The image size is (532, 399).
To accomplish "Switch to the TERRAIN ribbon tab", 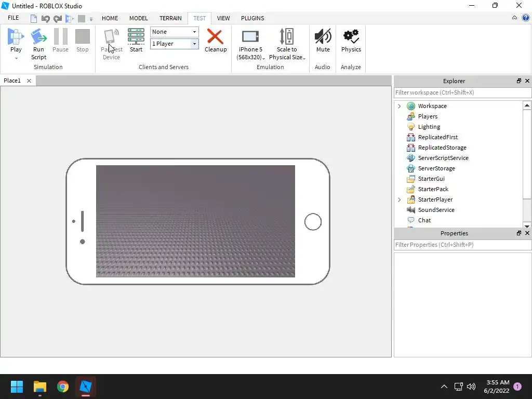I will pyautogui.click(x=170, y=18).
